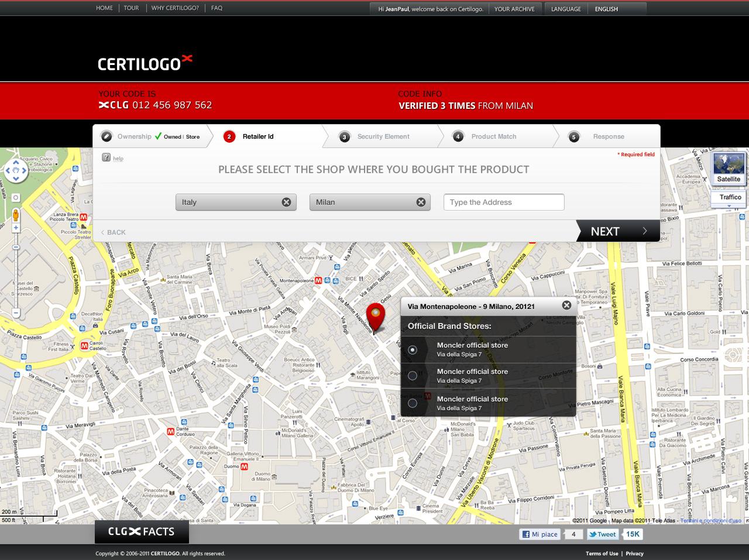Pan the map left with the arrow
This screenshot has width=749, height=560.
click(8, 171)
